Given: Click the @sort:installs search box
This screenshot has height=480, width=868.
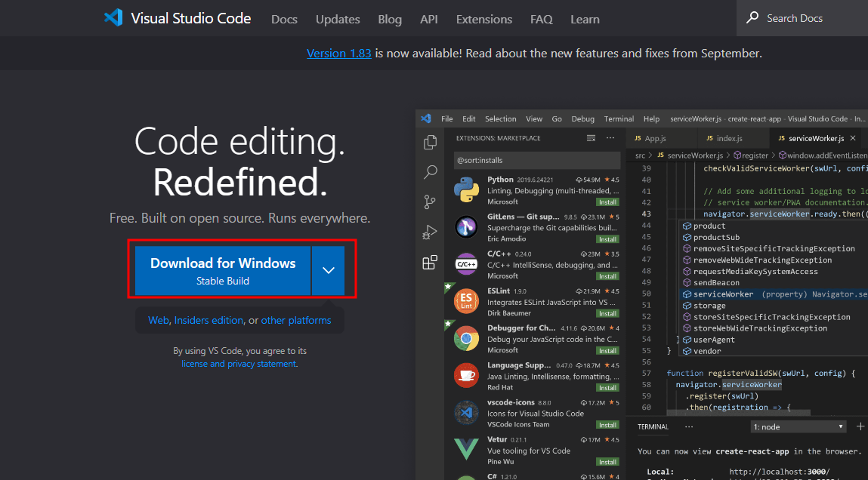Looking at the screenshot, I should tap(536, 160).
